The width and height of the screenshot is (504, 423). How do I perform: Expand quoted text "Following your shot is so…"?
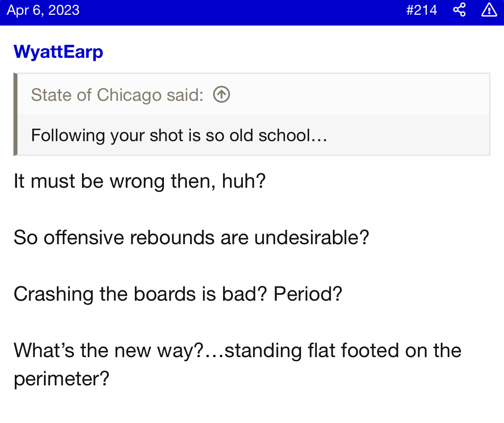pos(179,135)
